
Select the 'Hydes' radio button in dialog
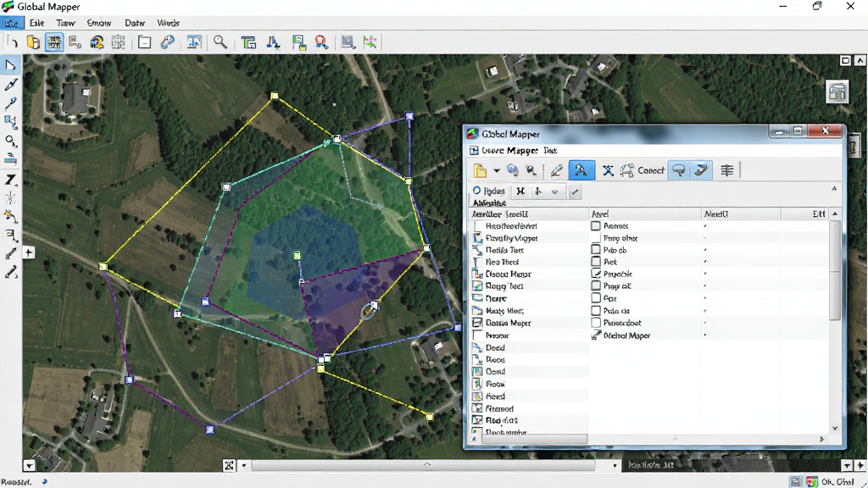tap(476, 191)
